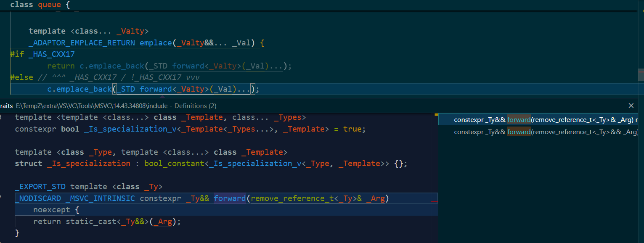Place cursor on emplace function name after _ADAPTOR_EMPLACE_RETURN
Screen dimensions: 644x243
pos(156,43)
